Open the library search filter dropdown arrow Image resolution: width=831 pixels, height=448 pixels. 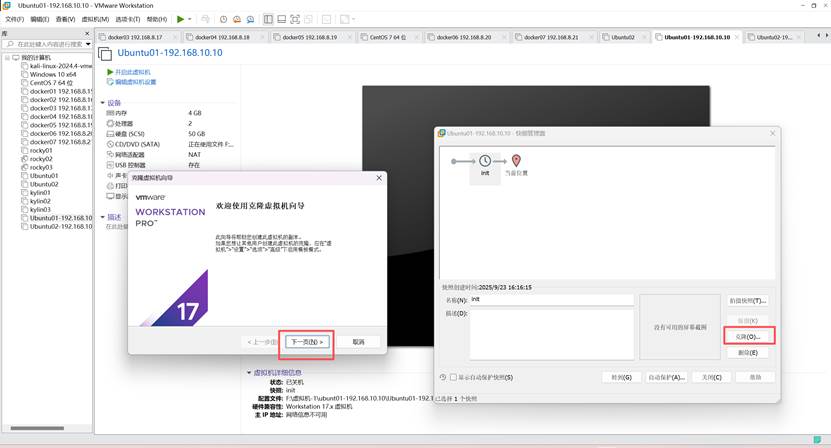88,44
